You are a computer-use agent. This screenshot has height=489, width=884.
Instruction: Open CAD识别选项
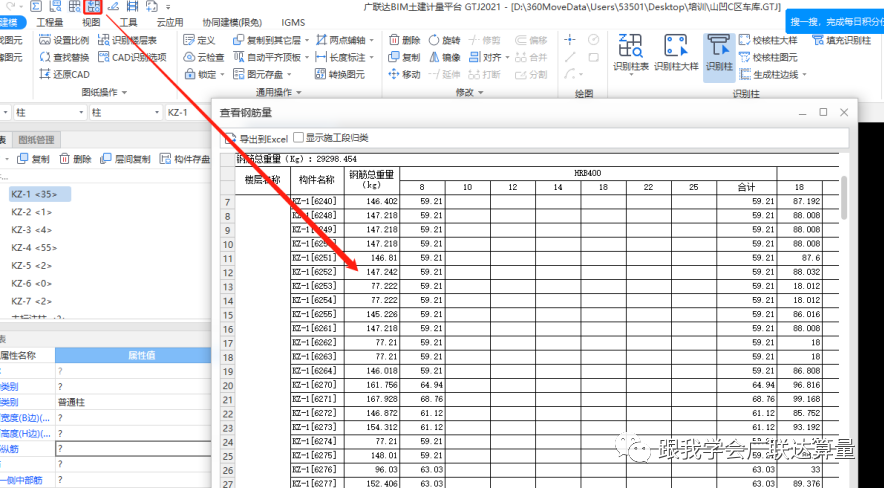pos(132,57)
